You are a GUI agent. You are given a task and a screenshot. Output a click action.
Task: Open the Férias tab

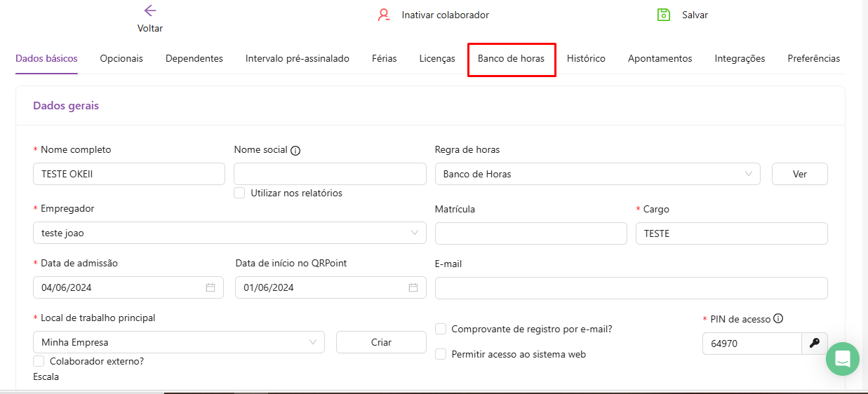(x=384, y=59)
